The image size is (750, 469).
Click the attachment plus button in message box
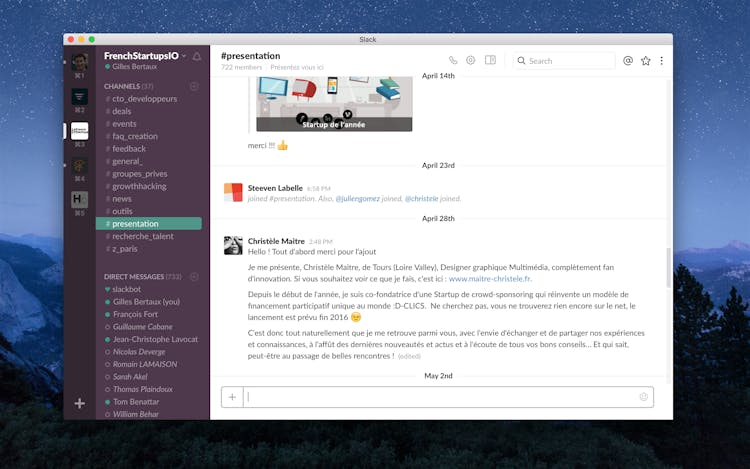232,397
